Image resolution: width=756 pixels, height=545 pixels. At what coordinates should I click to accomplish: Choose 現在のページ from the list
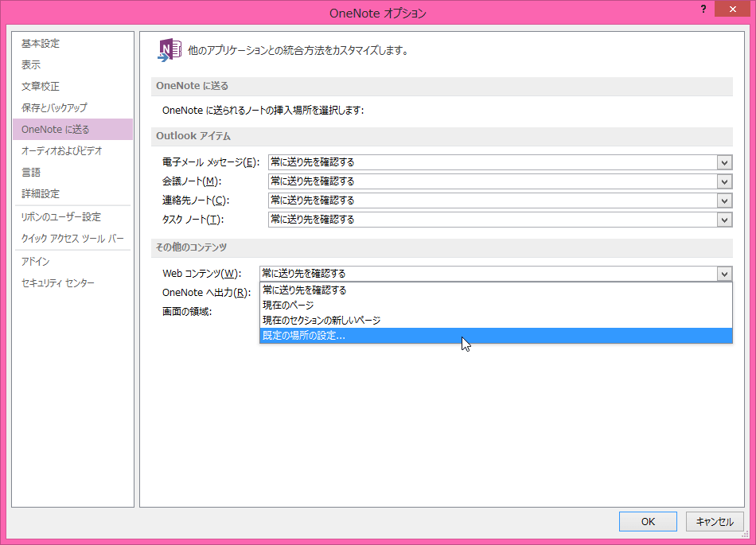point(496,305)
